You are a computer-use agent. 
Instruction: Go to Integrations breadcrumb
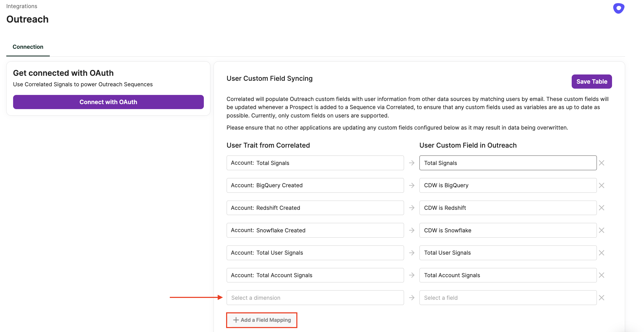[22, 6]
